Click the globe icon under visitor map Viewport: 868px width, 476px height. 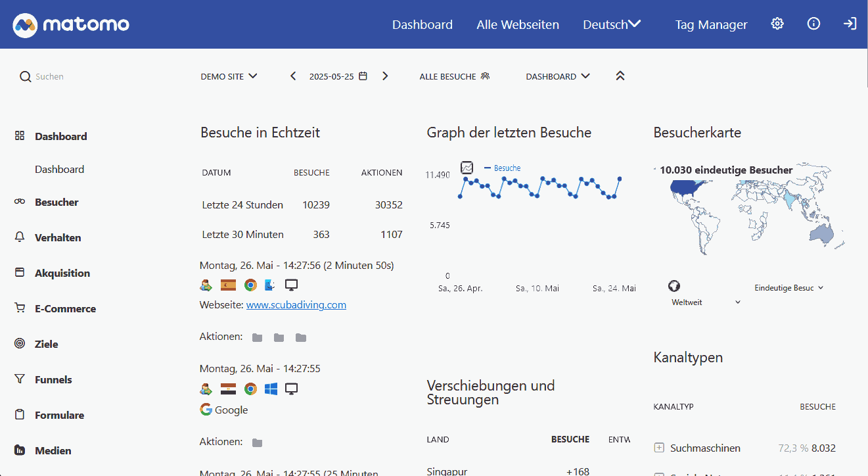674,286
